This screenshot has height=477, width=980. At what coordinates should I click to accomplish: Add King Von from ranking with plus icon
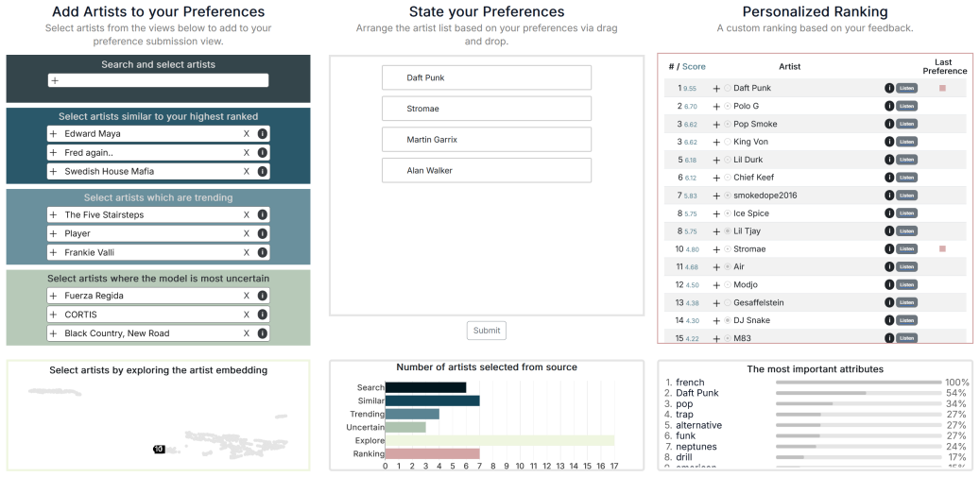point(717,143)
